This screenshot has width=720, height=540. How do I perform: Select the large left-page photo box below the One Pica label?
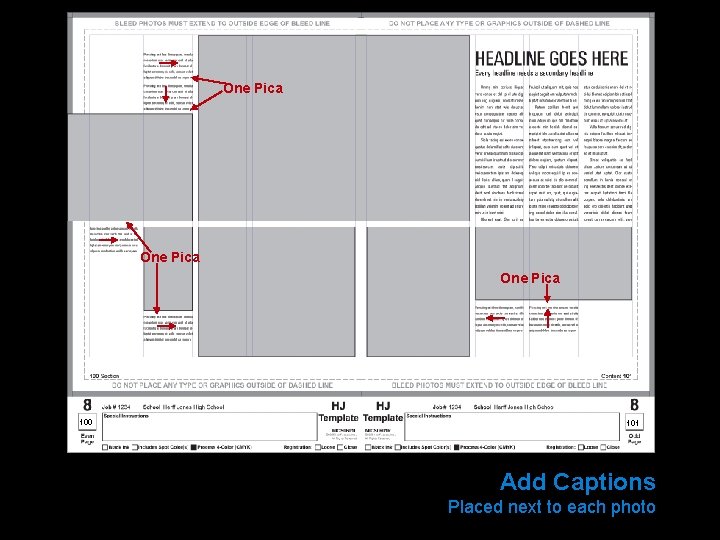pyautogui.click(x=276, y=292)
